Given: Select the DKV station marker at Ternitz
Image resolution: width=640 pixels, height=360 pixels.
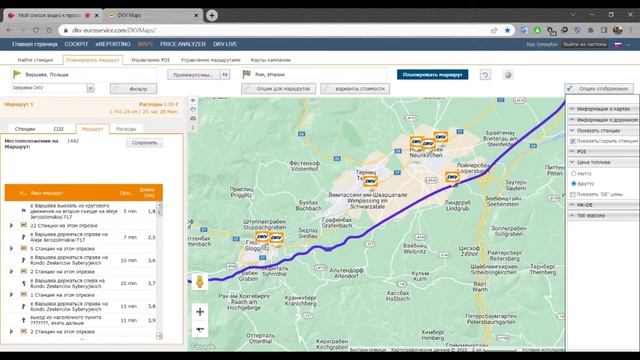Looking at the screenshot, I should pyautogui.click(x=370, y=181).
